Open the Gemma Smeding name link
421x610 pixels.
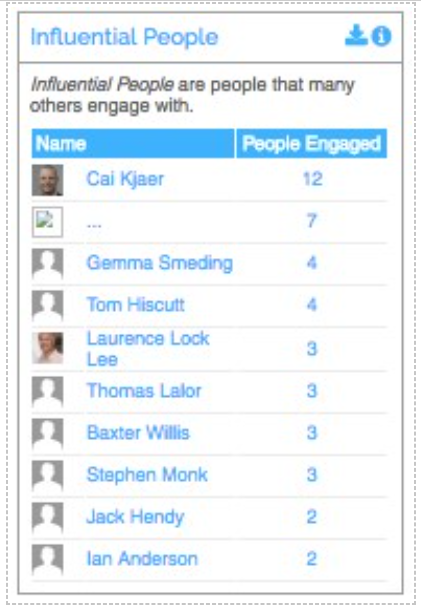tap(160, 263)
